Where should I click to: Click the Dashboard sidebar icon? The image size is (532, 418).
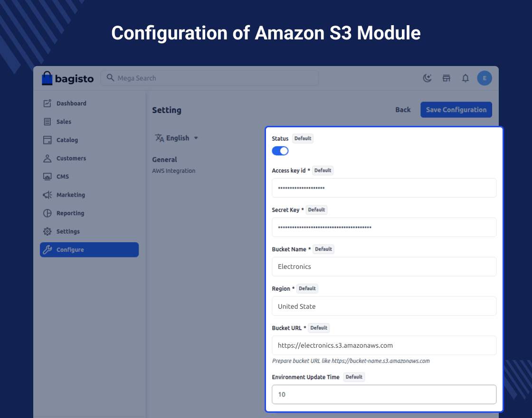click(x=47, y=104)
